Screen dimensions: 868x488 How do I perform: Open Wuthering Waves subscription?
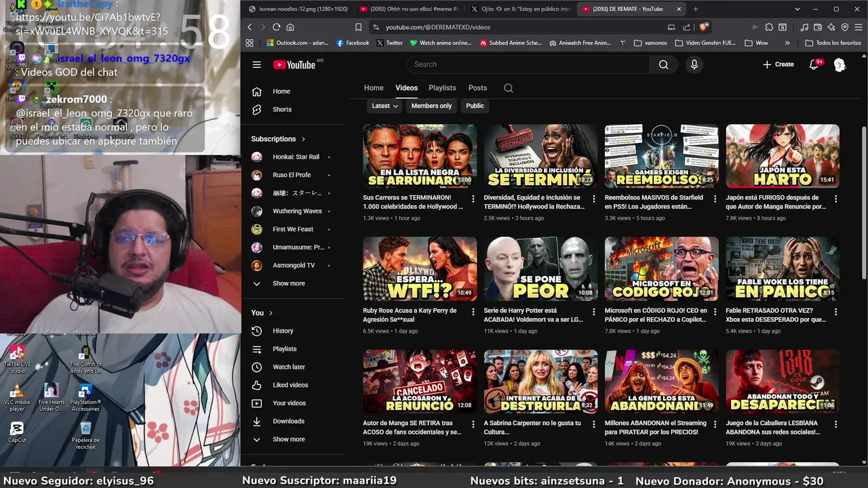click(x=293, y=211)
